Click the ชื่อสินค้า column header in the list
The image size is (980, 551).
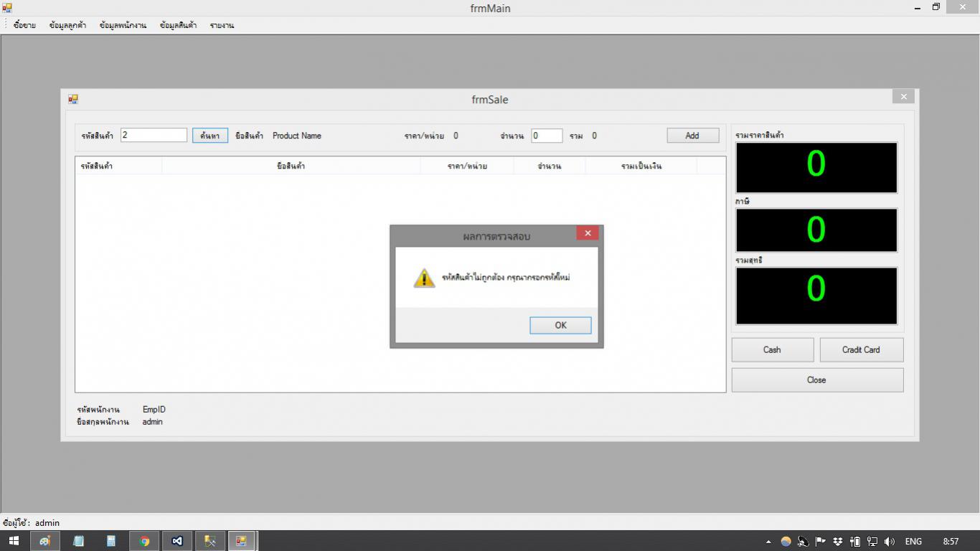(x=291, y=166)
